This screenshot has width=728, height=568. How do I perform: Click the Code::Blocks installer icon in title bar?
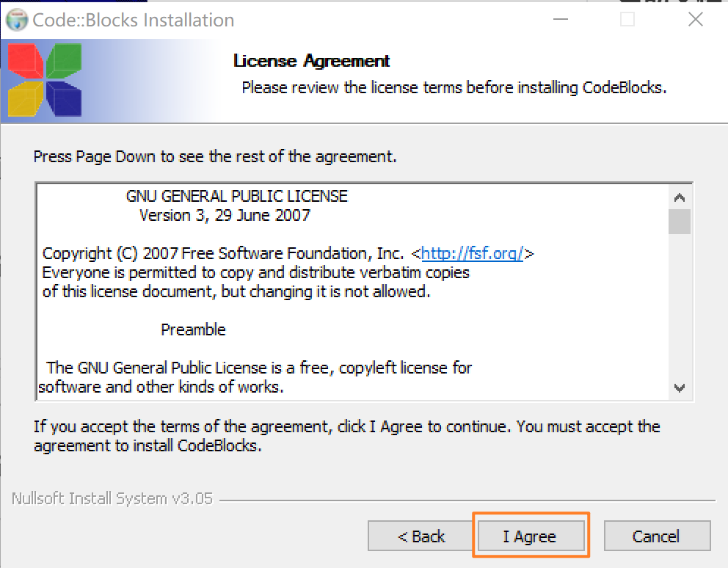pos(16,20)
